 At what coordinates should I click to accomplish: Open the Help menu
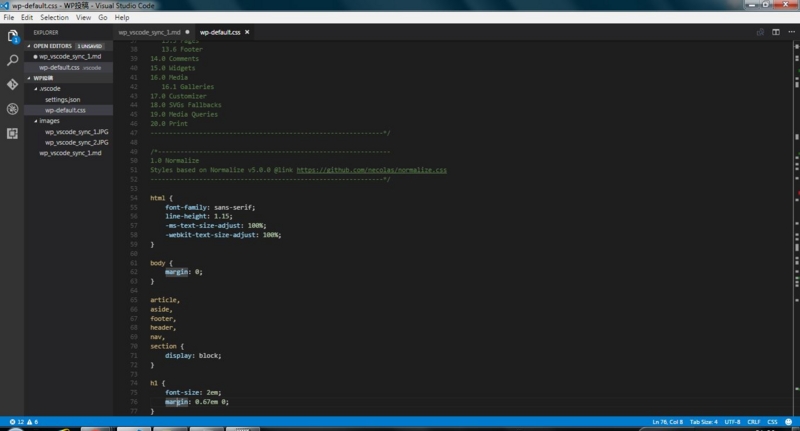[121, 17]
